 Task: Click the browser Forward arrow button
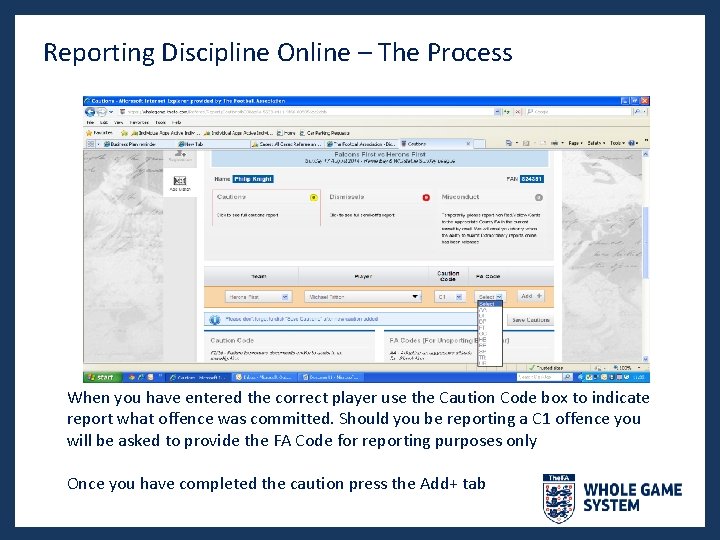pyautogui.click(x=101, y=112)
